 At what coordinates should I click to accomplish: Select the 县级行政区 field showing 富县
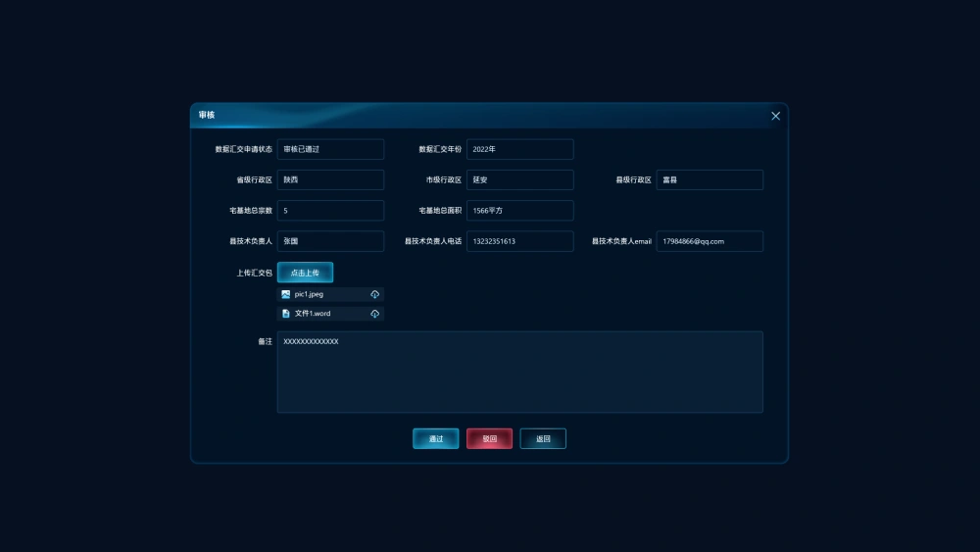pos(710,180)
